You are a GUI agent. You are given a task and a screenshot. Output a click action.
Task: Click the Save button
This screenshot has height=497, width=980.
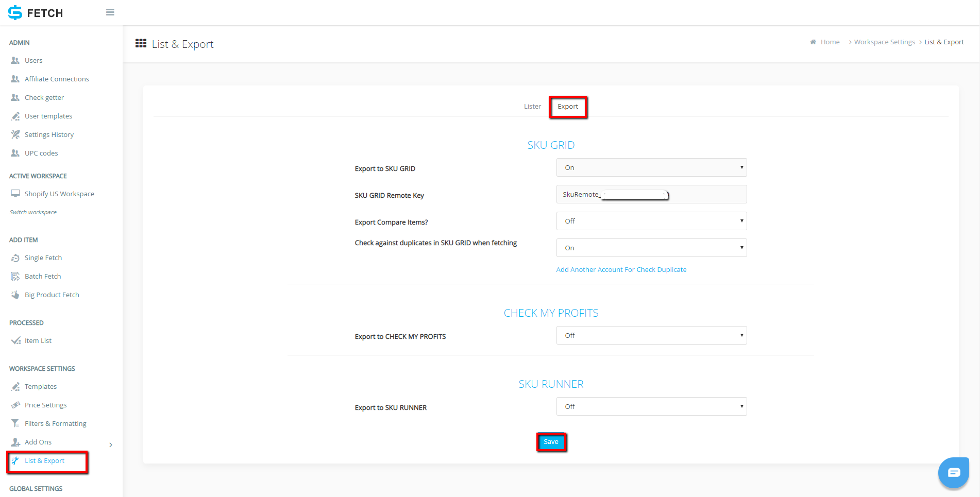551,442
